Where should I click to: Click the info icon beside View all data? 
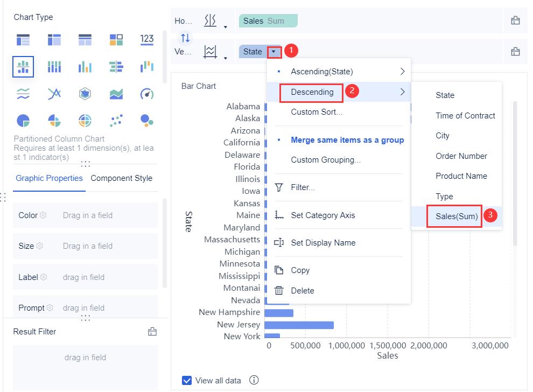point(254,380)
